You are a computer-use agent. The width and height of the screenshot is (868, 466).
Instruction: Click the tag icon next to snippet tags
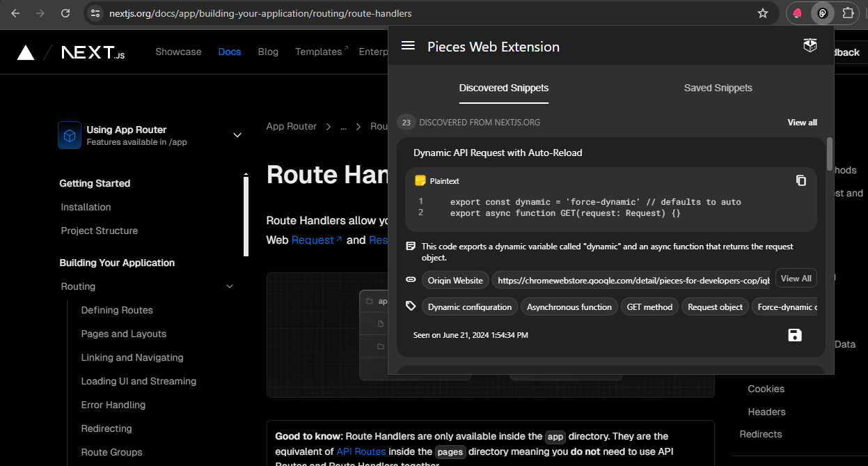point(411,306)
